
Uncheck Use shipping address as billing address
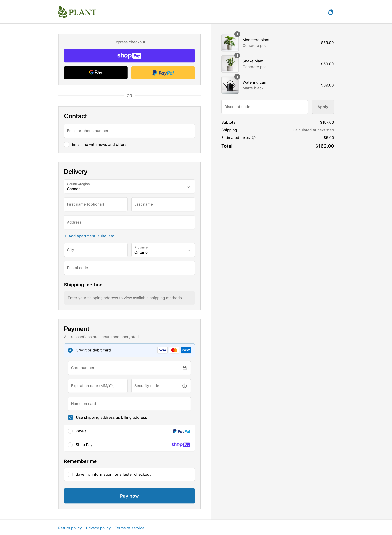(x=71, y=417)
